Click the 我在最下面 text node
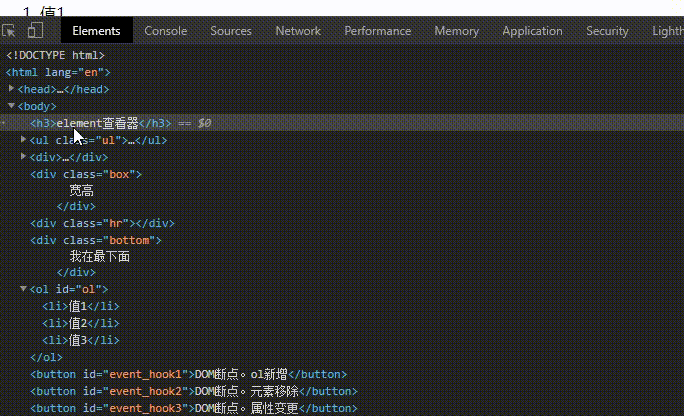This screenshot has width=684, height=416. tap(99, 256)
